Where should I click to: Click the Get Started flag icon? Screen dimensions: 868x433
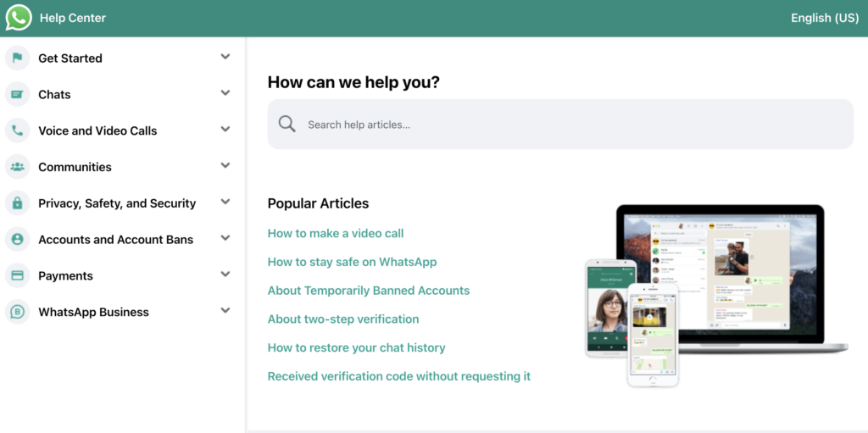(17, 58)
